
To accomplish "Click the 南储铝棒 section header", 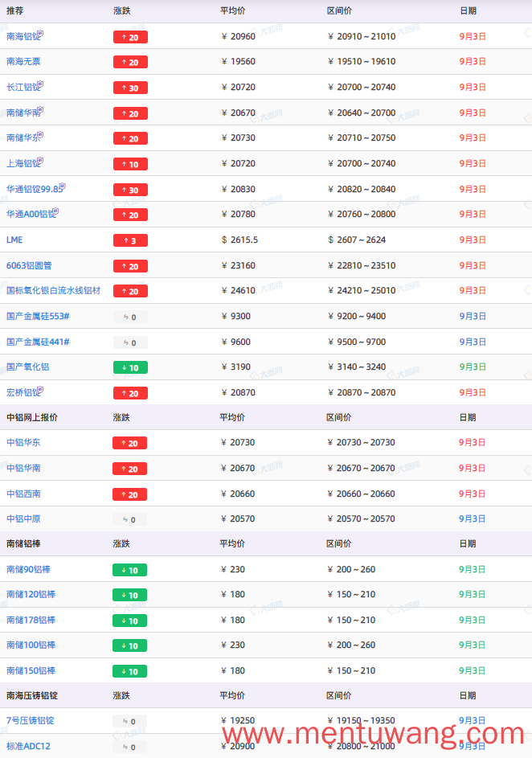I will 23,543.
